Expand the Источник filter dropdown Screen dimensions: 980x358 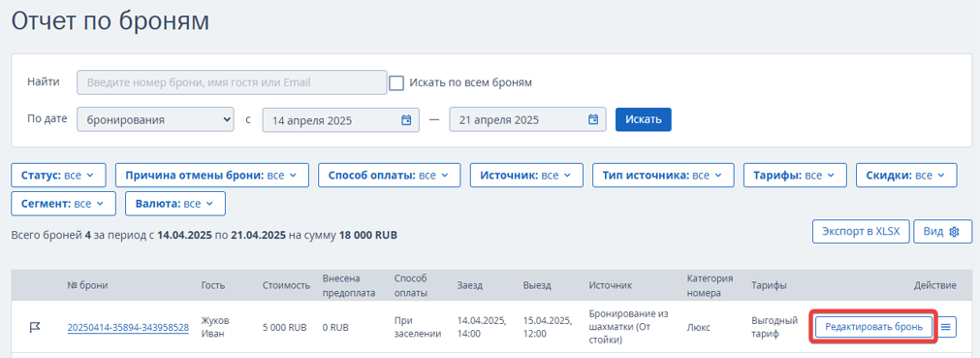coord(527,176)
